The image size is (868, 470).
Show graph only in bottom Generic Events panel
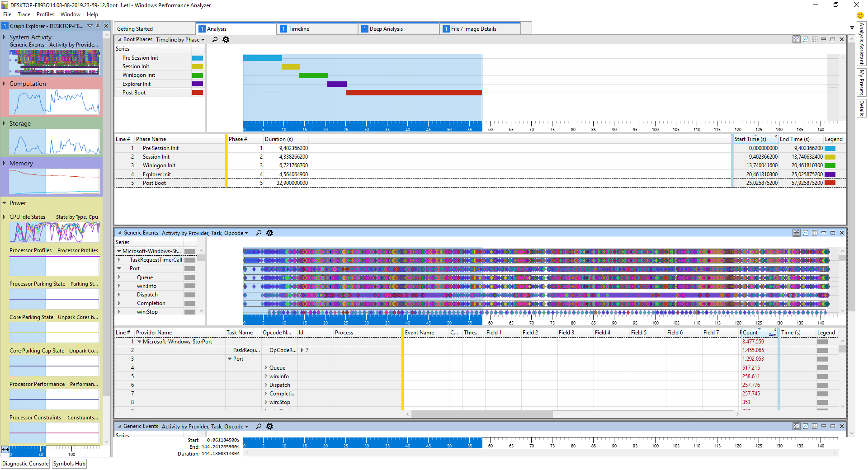pos(806,426)
